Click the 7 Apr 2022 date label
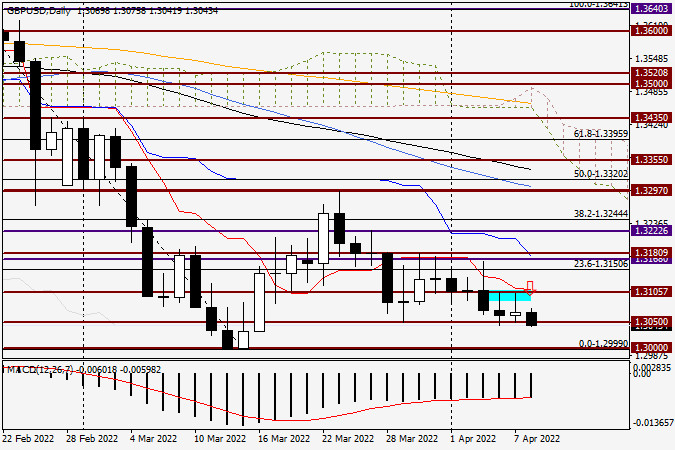 [537, 438]
